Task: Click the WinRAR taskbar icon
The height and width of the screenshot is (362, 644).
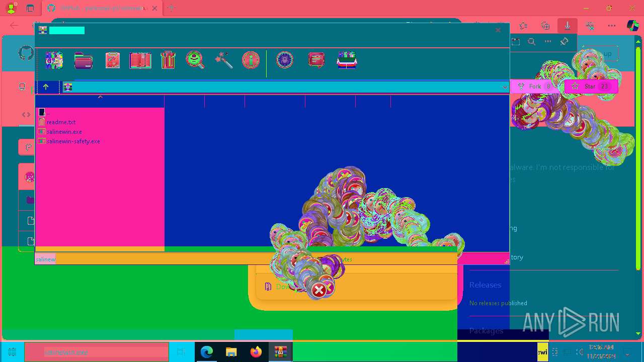Action: coord(280,352)
